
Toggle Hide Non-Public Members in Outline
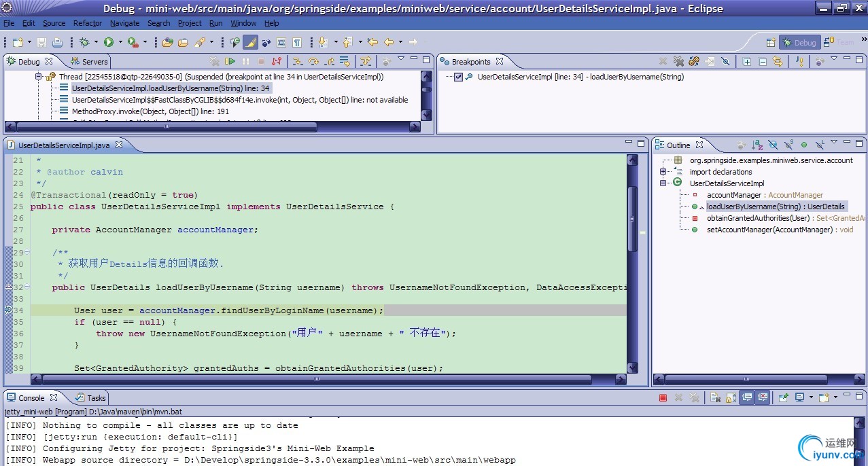point(804,145)
